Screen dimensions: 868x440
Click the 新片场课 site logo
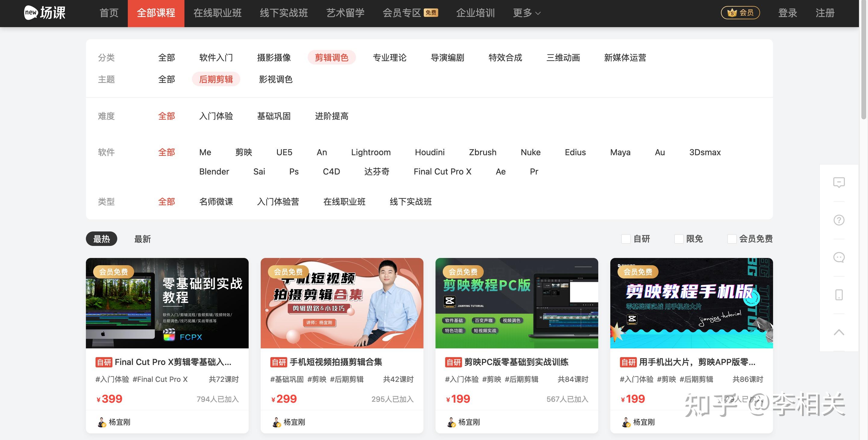click(x=45, y=13)
